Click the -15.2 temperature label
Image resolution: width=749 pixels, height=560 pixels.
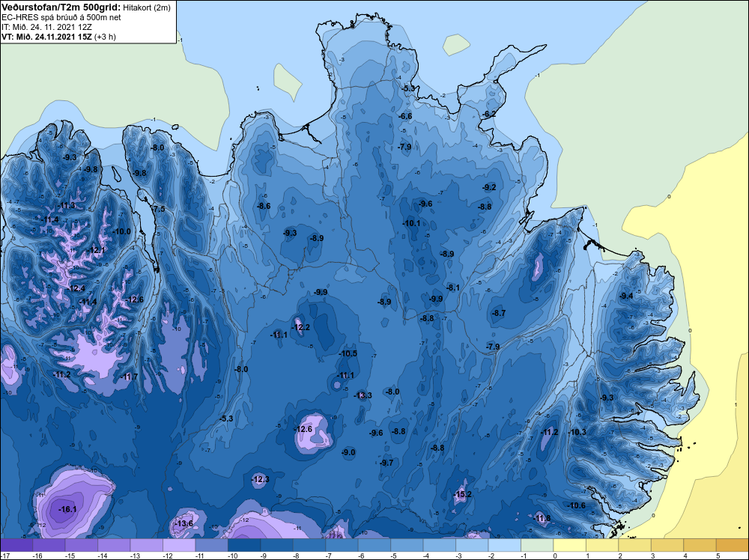click(462, 494)
